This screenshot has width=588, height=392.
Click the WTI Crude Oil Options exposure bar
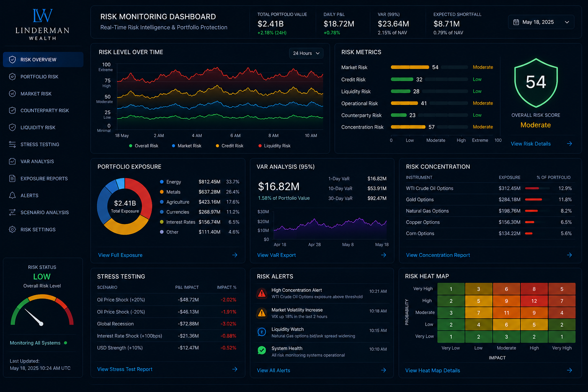click(537, 188)
